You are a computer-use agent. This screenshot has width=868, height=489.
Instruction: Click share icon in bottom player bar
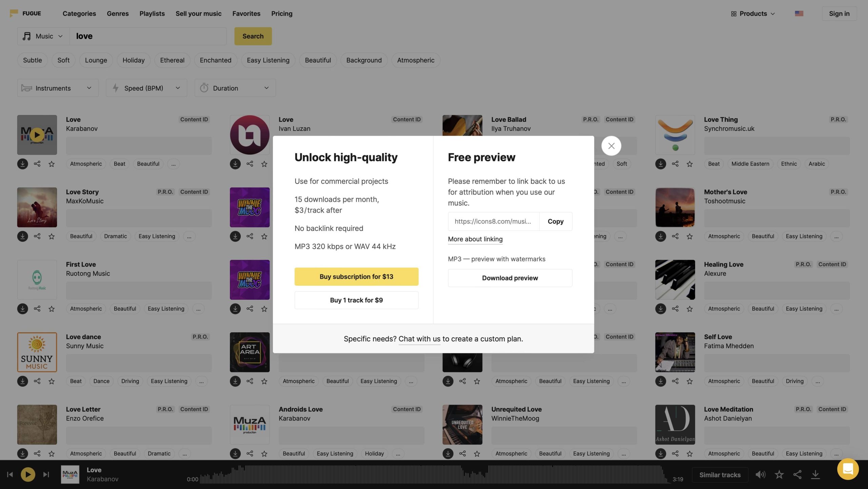797,474
